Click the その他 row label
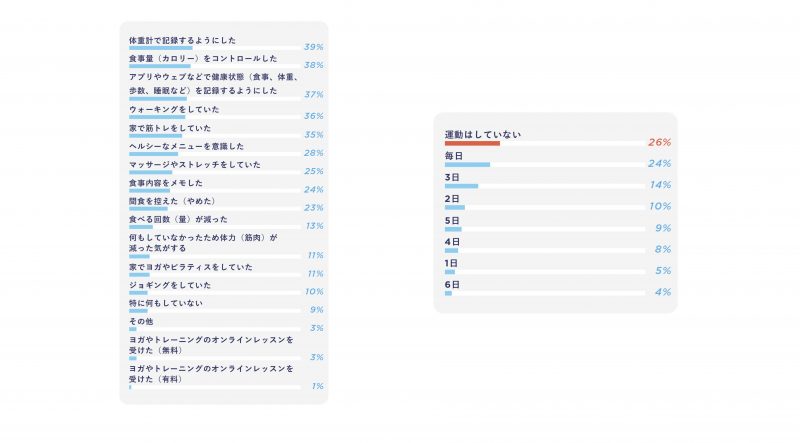Viewport: 800px width, 443px height. pyautogui.click(x=141, y=322)
